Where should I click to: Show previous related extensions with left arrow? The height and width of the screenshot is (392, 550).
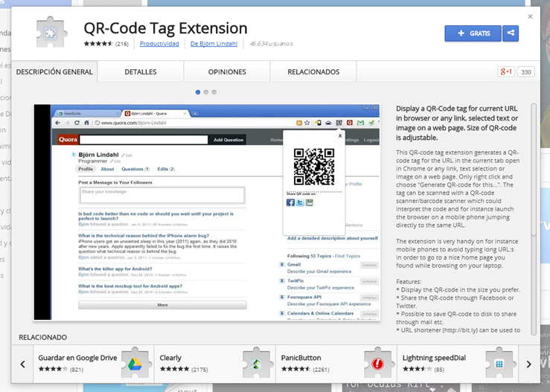22,364
